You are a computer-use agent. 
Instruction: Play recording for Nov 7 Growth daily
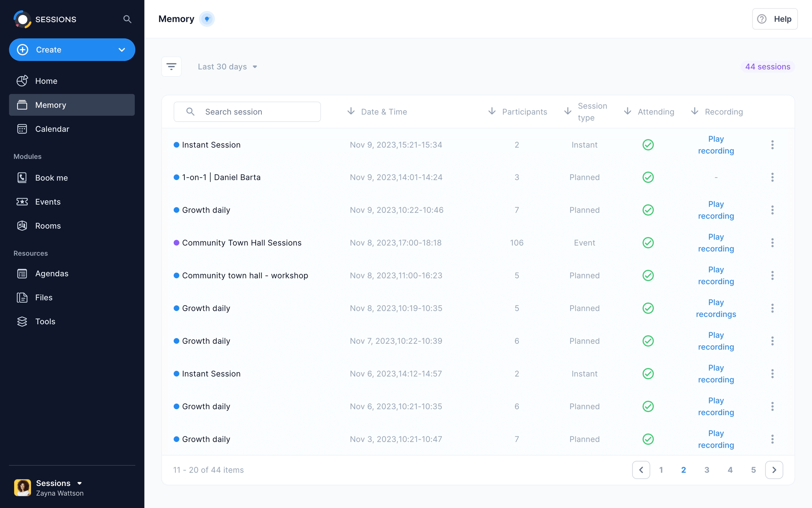[x=716, y=341]
